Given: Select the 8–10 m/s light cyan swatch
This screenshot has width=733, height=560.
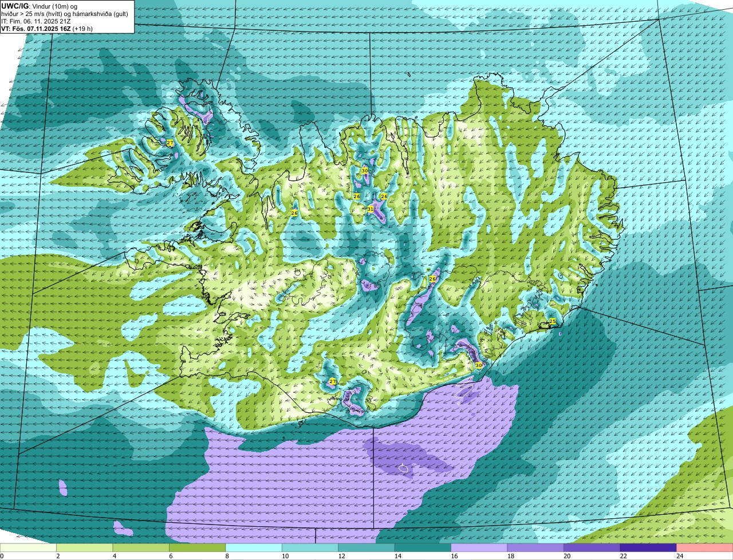Looking at the screenshot, I should [x=254, y=548].
